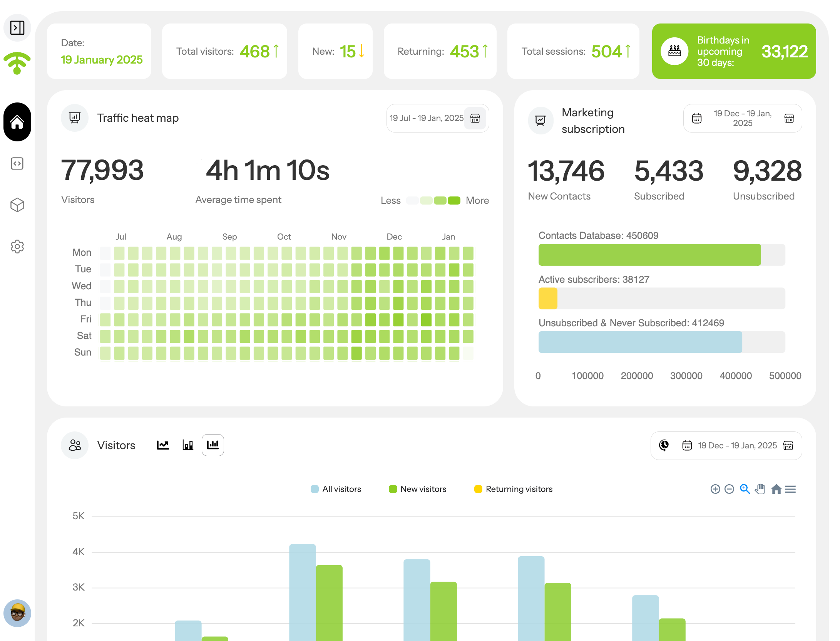This screenshot has height=641, width=840.
Task: Open the Home dashboard icon
Action: 17,122
